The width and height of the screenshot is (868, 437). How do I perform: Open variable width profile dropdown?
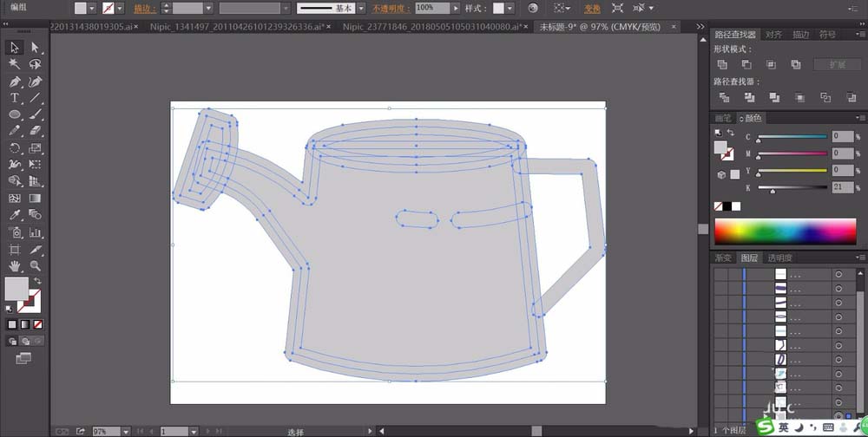pyautogui.click(x=286, y=9)
